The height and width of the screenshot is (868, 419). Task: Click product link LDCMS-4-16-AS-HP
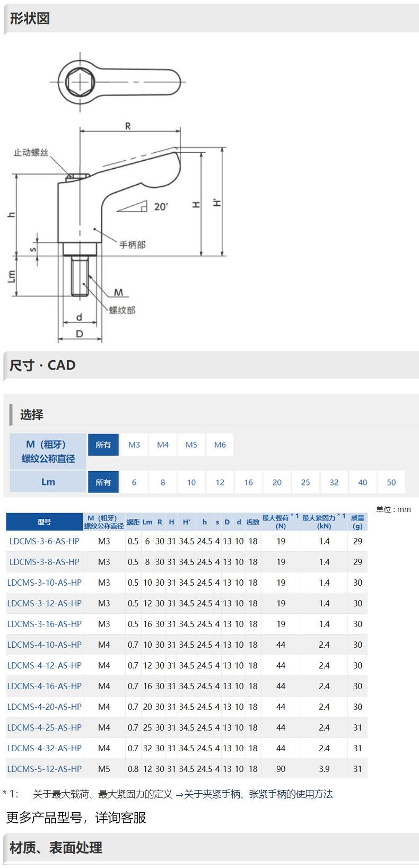pos(45,686)
